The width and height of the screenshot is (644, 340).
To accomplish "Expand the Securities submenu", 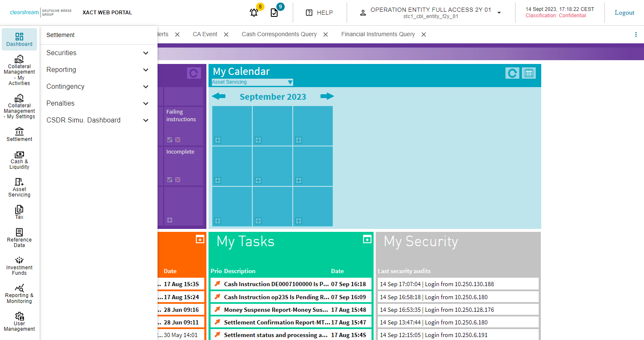I will (146, 53).
